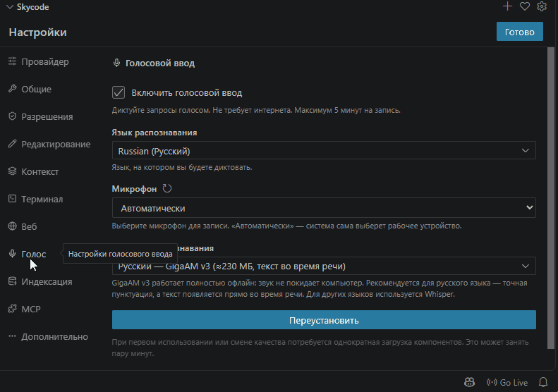Click the Терминал console icon
The image size is (558, 392).
13,199
